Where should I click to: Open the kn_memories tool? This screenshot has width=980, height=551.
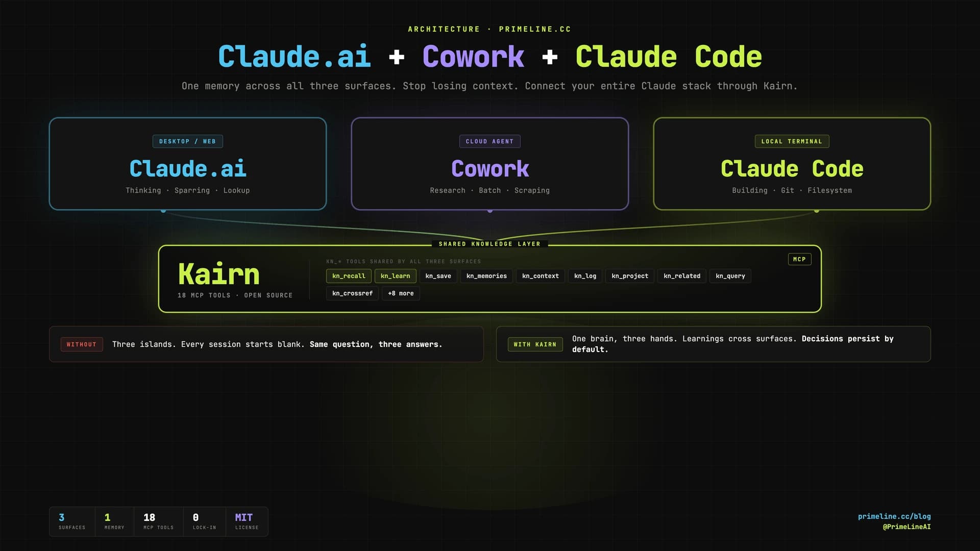[x=486, y=276]
